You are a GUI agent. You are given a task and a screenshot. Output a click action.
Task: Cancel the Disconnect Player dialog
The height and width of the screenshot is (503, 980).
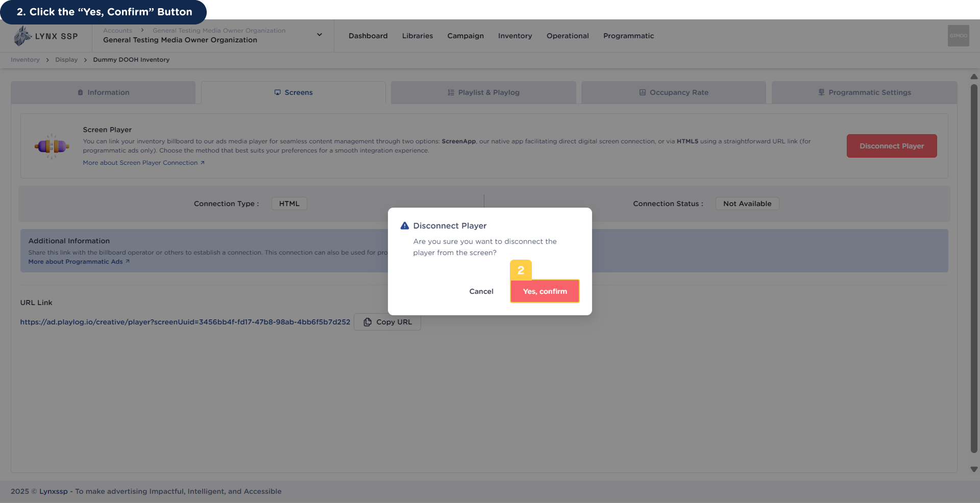[481, 291]
